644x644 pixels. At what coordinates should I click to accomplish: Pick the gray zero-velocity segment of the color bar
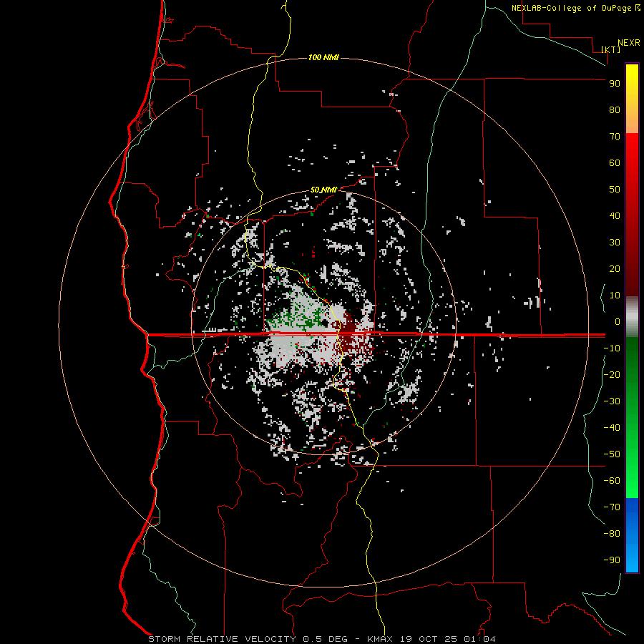coord(632,317)
